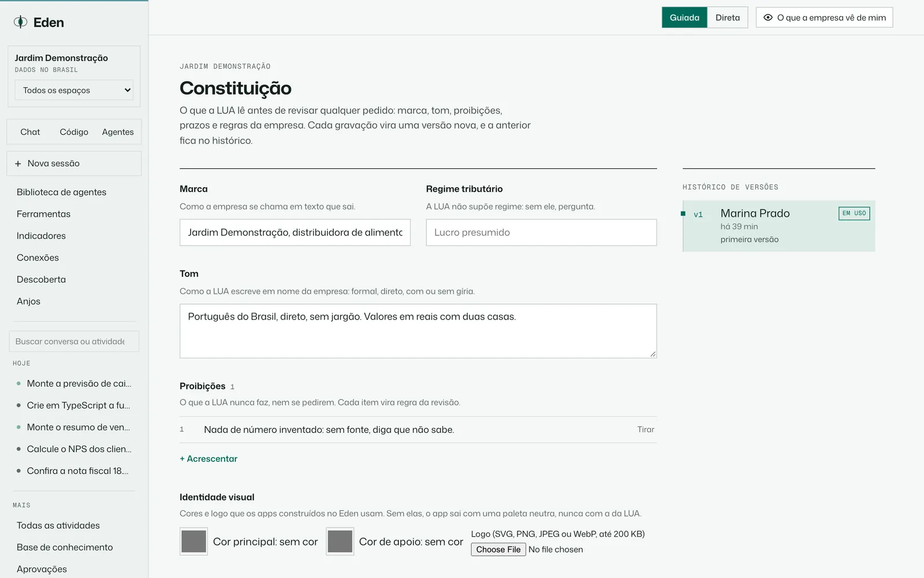The height and width of the screenshot is (578, 924).
Task: Go to Todas as atividades
Action: tap(58, 525)
